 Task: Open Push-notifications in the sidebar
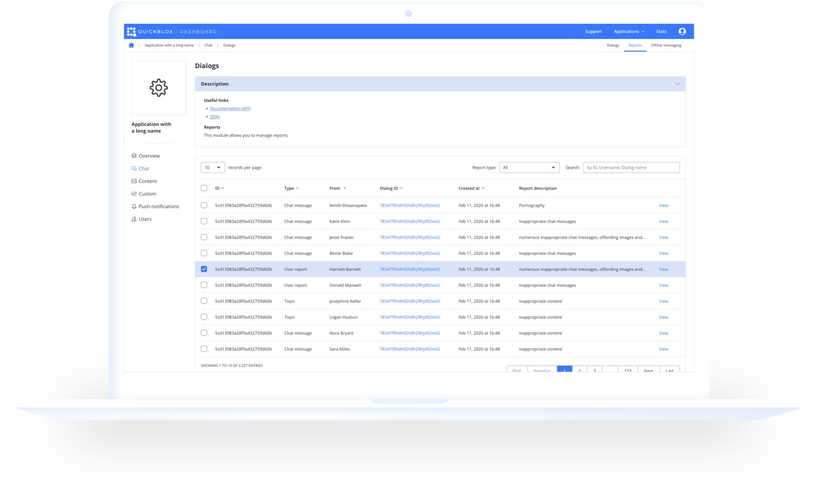155,206
